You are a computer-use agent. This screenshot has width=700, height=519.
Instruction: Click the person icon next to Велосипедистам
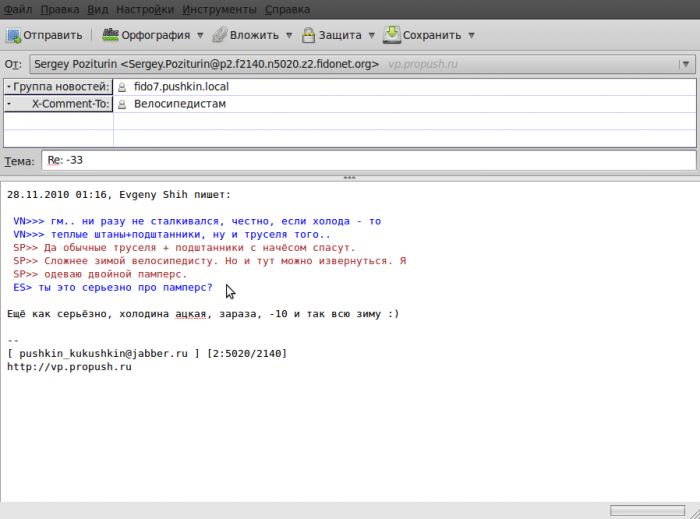tap(122, 104)
